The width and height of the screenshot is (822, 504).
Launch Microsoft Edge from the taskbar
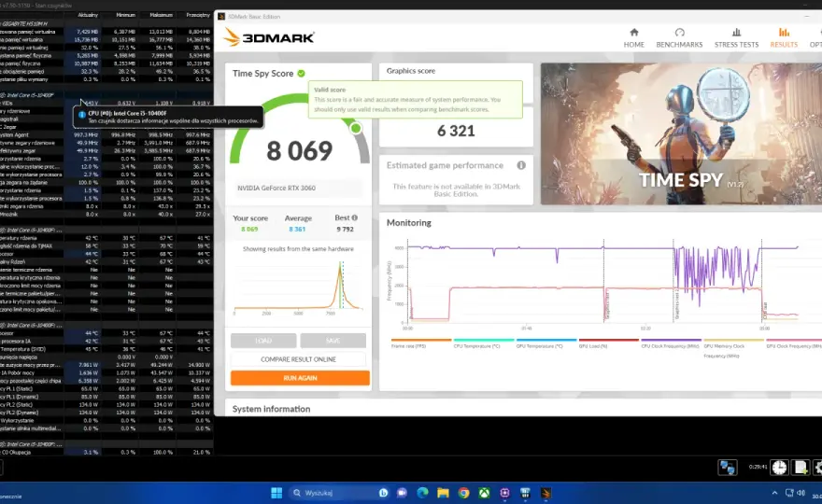[422, 493]
